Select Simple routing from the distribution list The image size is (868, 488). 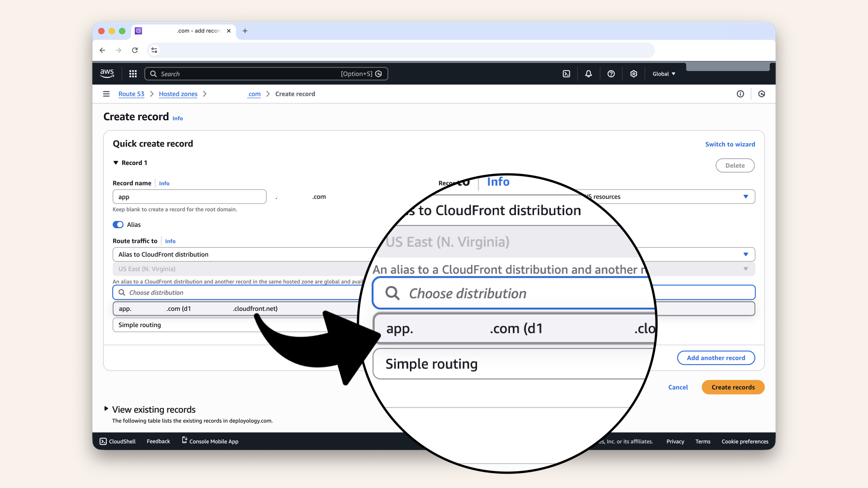190,325
